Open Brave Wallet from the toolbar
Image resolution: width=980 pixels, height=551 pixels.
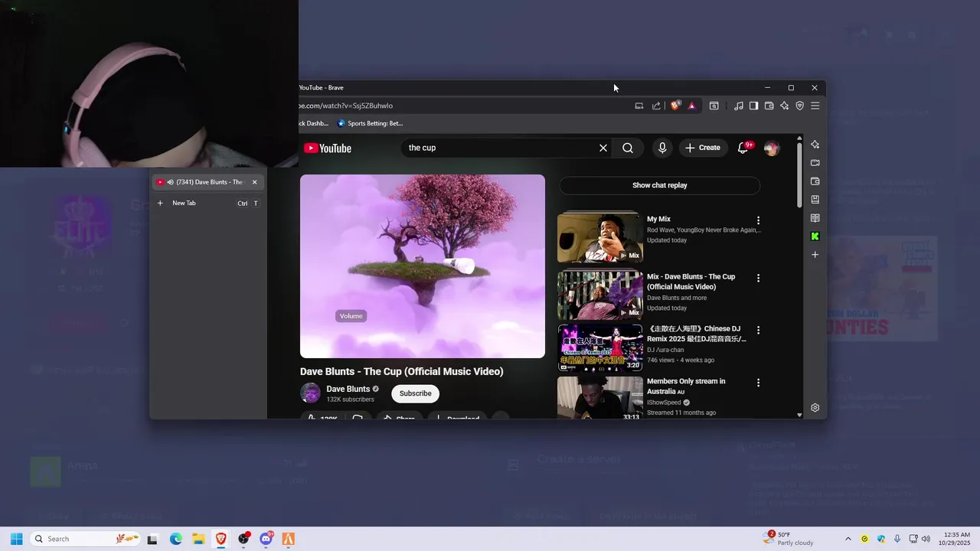(x=769, y=106)
